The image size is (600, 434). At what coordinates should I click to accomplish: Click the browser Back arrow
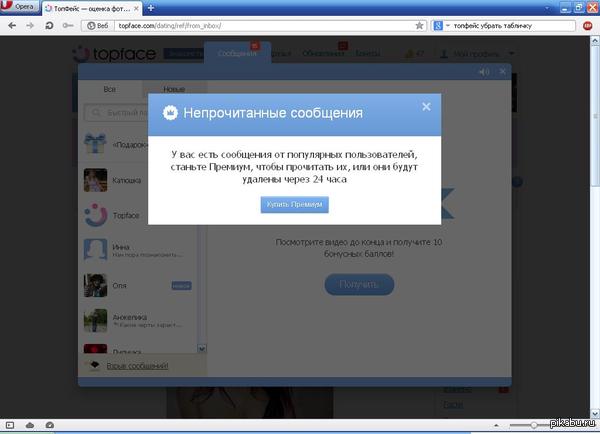click(x=11, y=23)
